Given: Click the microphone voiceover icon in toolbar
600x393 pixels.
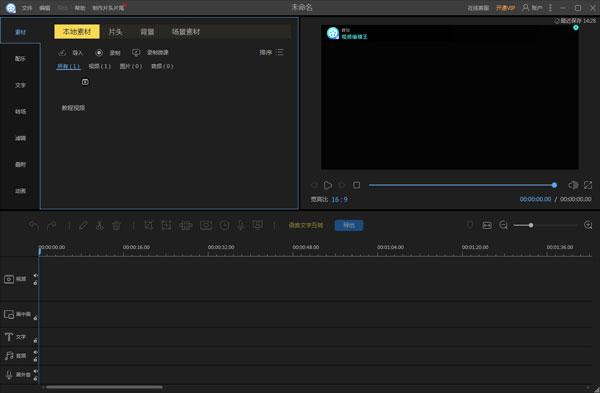Looking at the screenshot, I should 240,225.
